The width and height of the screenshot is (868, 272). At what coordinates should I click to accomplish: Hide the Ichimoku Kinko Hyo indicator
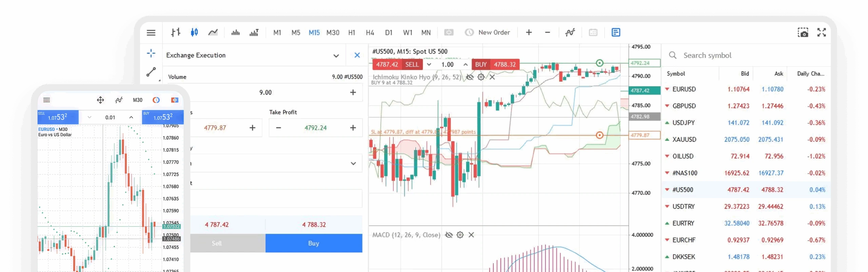470,77
